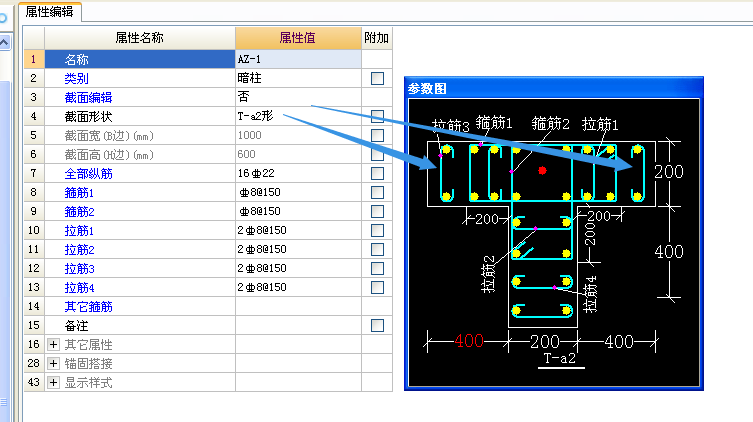Toggle the 附加 checkbox for 类别

pos(377,78)
